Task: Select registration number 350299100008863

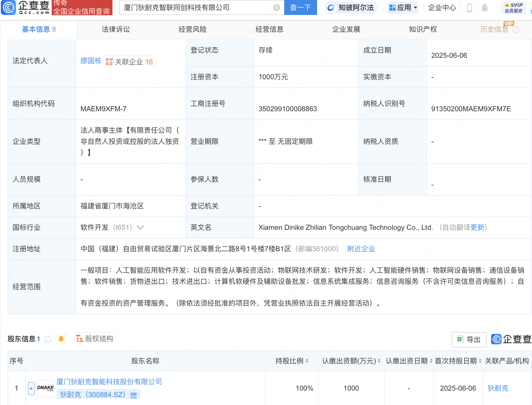Action: [288, 109]
